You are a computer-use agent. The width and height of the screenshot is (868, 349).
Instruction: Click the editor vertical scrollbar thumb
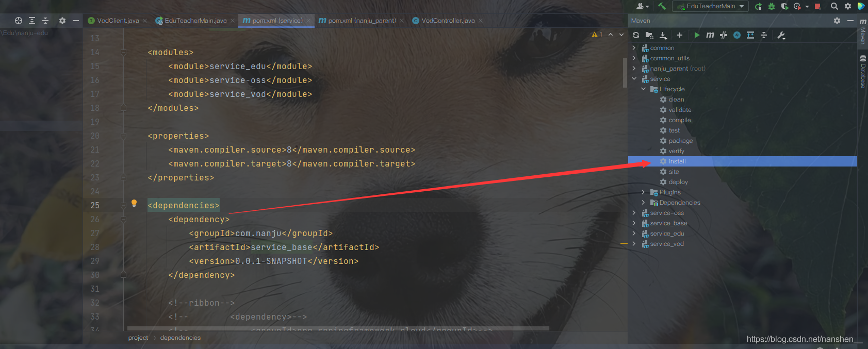click(625, 72)
